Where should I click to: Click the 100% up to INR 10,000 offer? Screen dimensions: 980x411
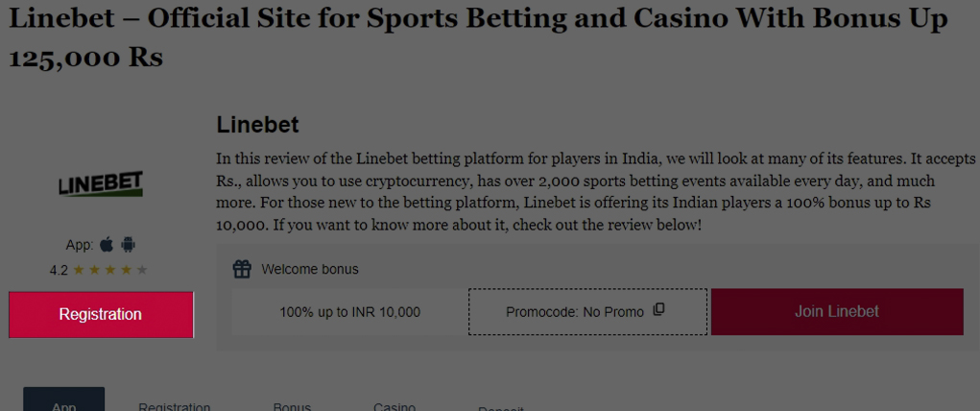pos(349,312)
